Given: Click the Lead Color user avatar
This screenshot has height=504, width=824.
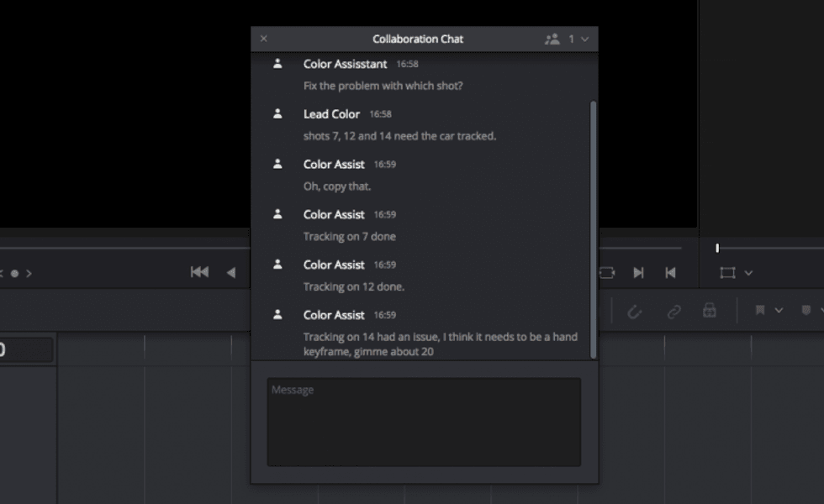Looking at the screenshot, I should click(x=277, y=113).
